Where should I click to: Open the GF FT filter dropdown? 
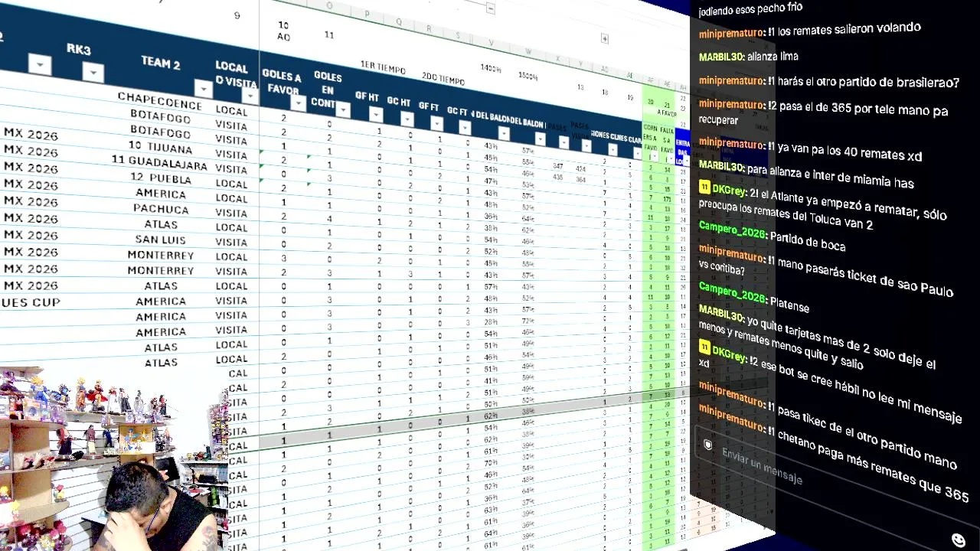(437, 123)
